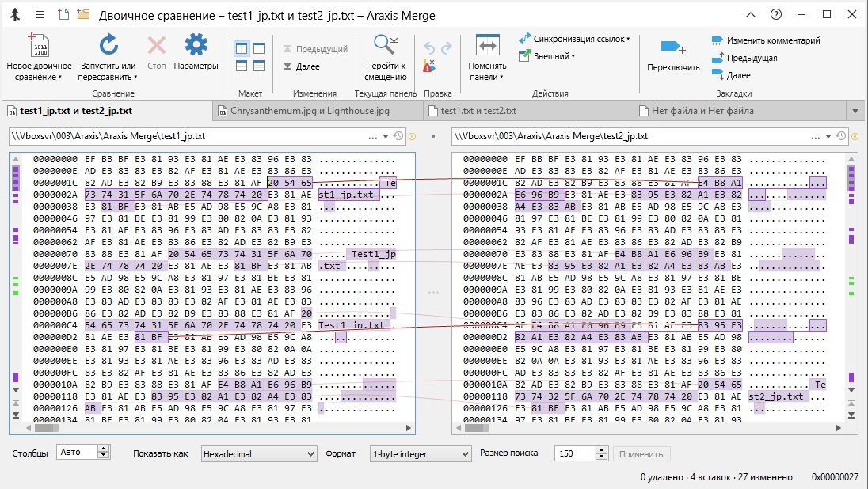Click the Стоп button
The width and height of the screenshot is (868, 489).
click(157, 52)
